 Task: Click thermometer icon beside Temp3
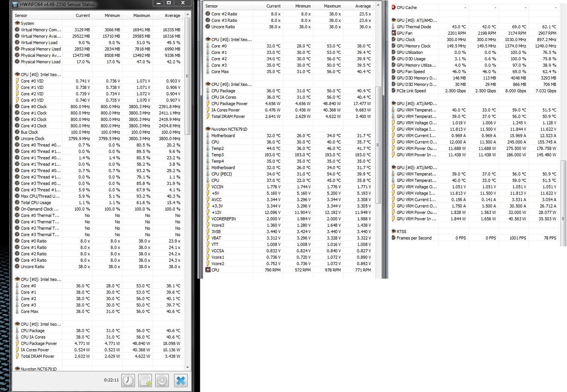click(x=208, y=155)
